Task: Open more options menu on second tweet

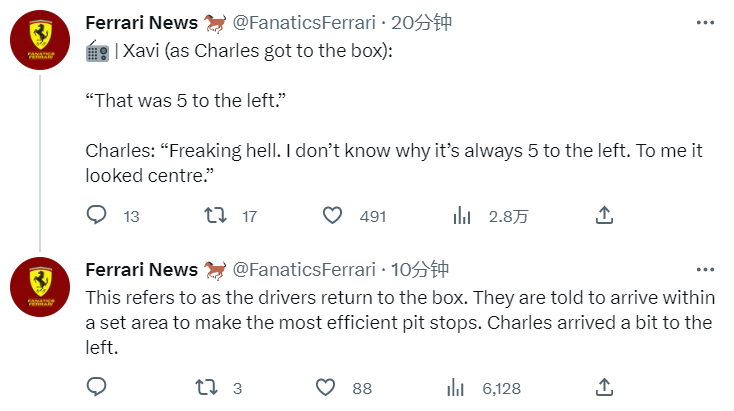Action: [705, 270]
